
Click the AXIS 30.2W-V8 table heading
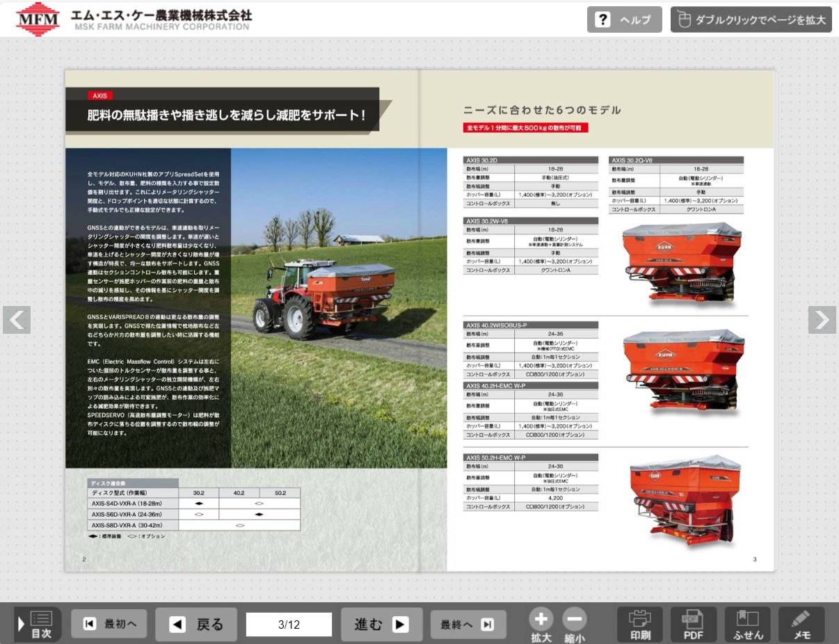[531, 221]
